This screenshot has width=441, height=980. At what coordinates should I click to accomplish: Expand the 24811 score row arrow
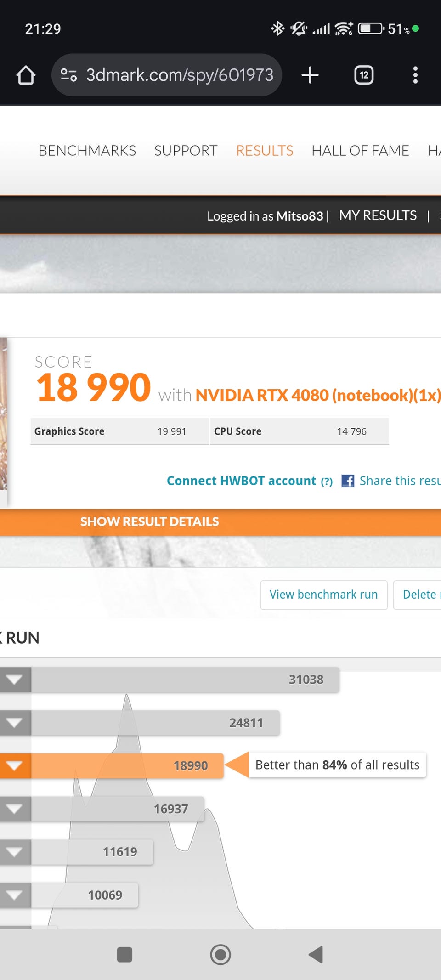(15, 723)
